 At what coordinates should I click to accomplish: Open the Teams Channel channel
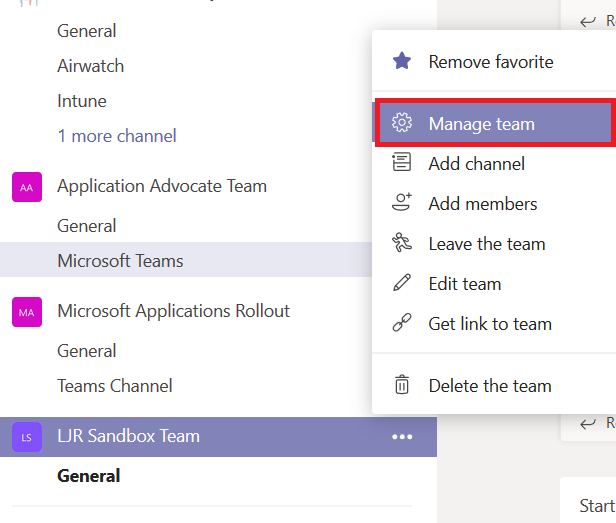pos(115,385)
